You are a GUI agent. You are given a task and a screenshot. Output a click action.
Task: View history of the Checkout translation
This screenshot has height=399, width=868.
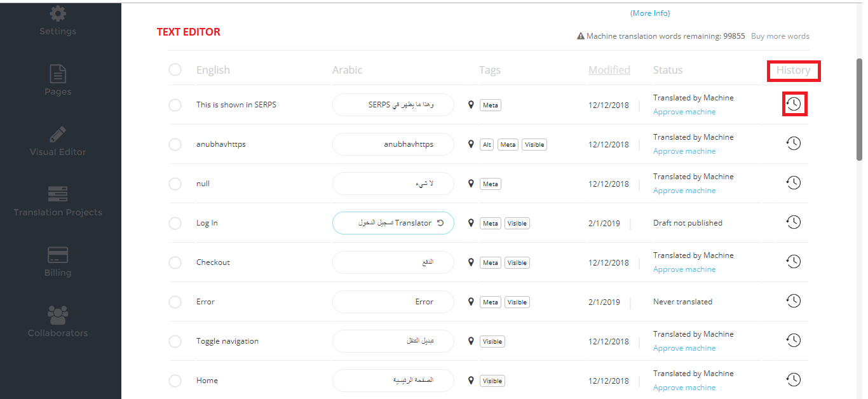tap(794, 262)
